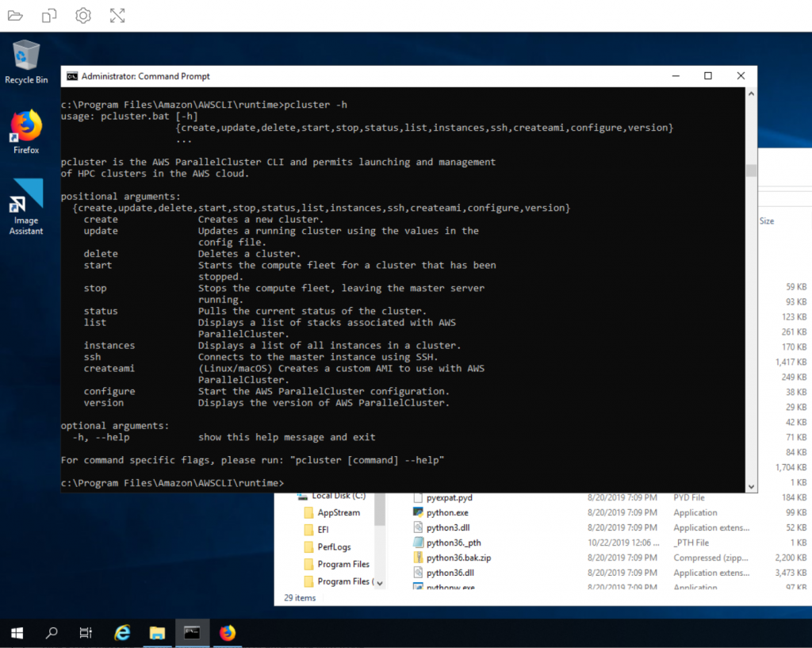Click 2,200 KB size cell
Image resolution: width=812 pixels, height=648 pixels.
[791, 558]
